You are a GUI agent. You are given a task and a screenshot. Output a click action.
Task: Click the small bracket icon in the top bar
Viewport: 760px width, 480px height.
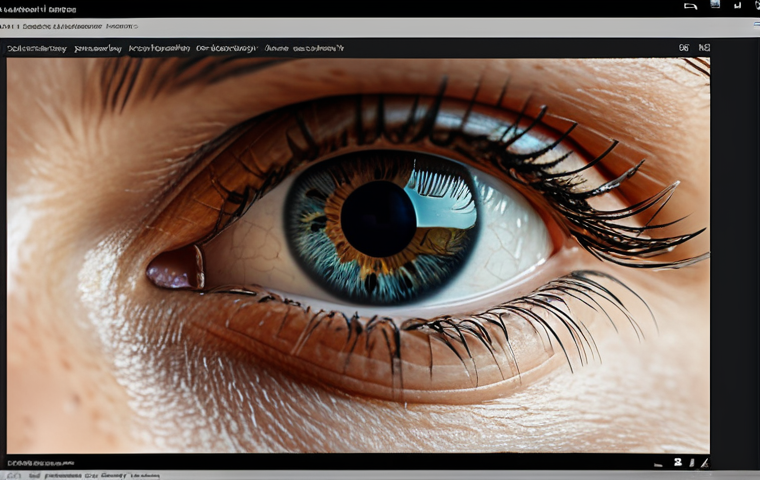737,5
